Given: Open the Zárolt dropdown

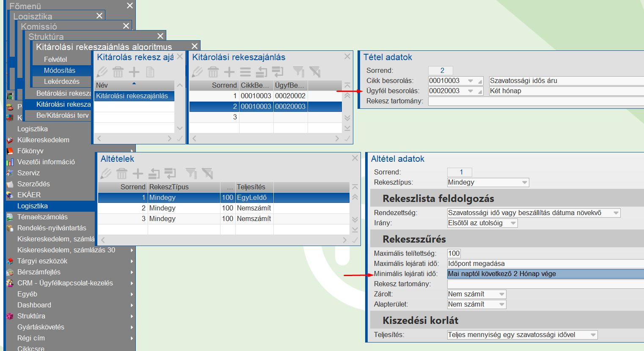Looking at the screenshot, I should (502, 294).
